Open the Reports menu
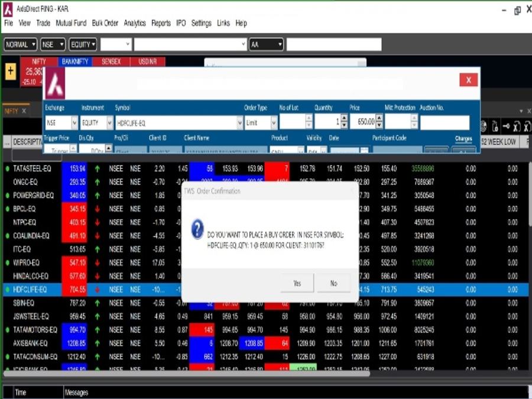This screenshot has height=399, width=532. (161, 23)
